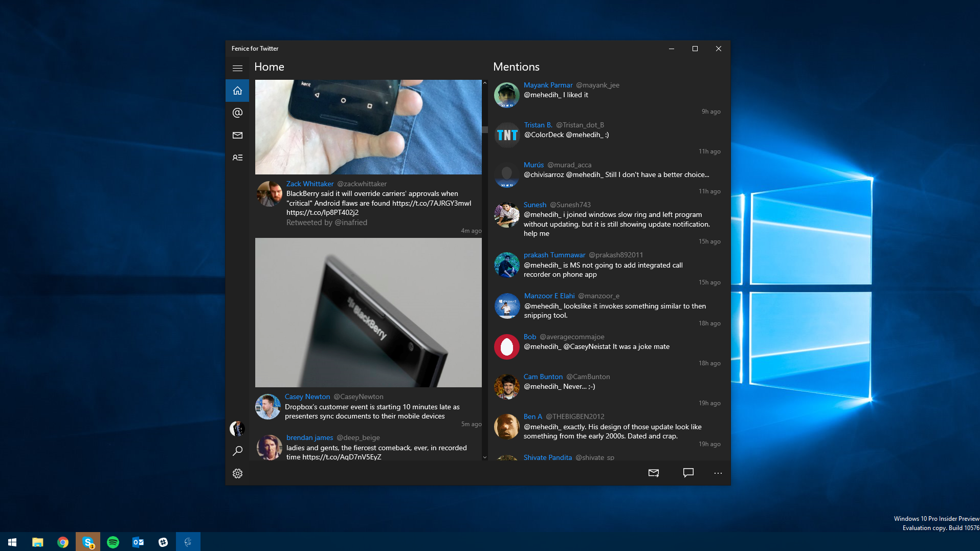Click Home timeline scrollbar thumb
This screenshot has width=980, height=551.
point(485,129)
